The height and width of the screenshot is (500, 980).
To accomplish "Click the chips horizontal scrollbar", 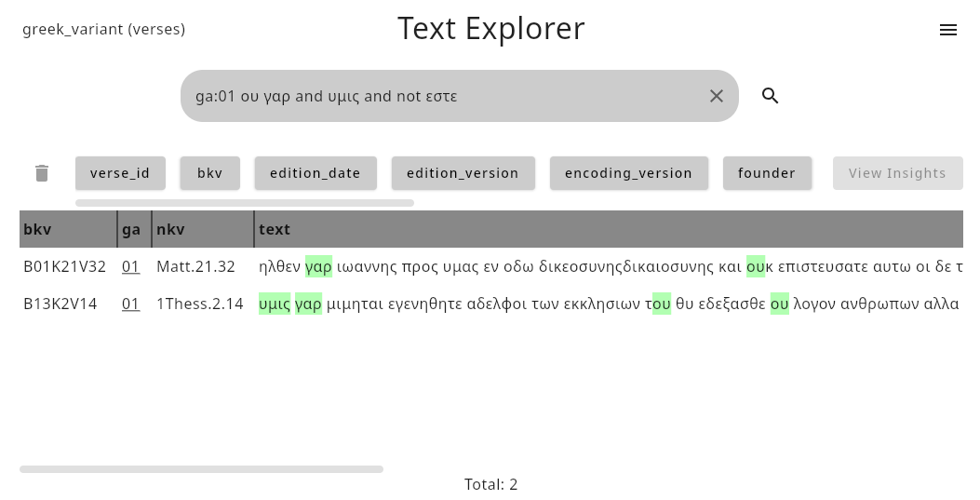I will pos(245,203).
